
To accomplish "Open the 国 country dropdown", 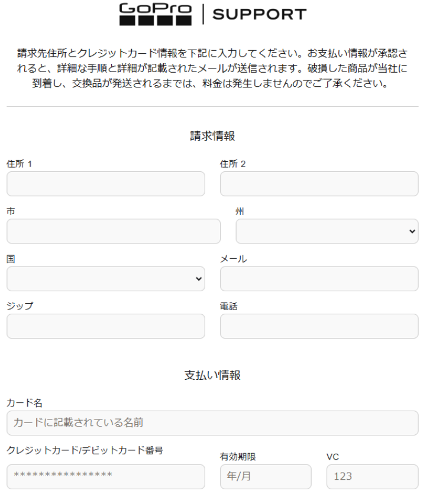I will pyautogui.click(x=106, y=279).
